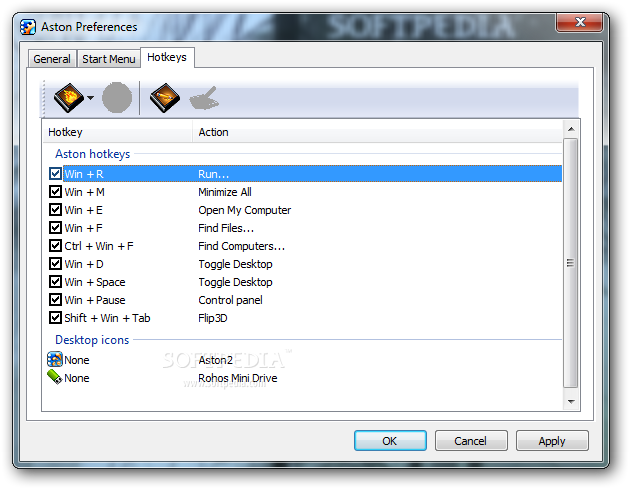Click the greyed-out hand toolbar icon
This screenshot has height=489, width=630.
(205, 98)
